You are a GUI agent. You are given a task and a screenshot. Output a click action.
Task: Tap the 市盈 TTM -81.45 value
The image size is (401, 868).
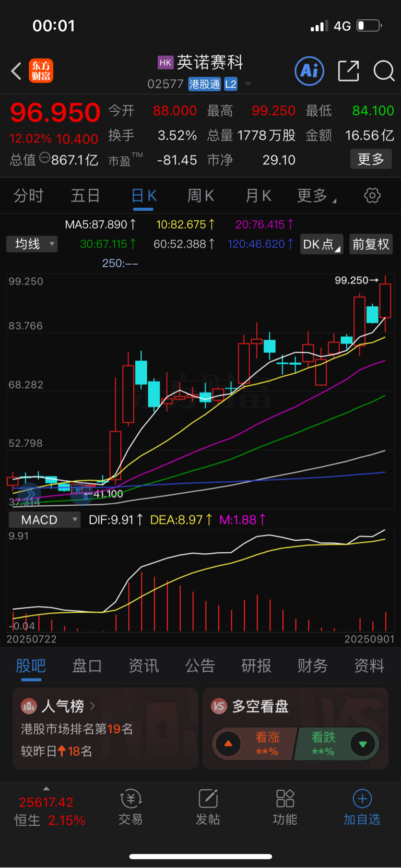click(177, 160)
